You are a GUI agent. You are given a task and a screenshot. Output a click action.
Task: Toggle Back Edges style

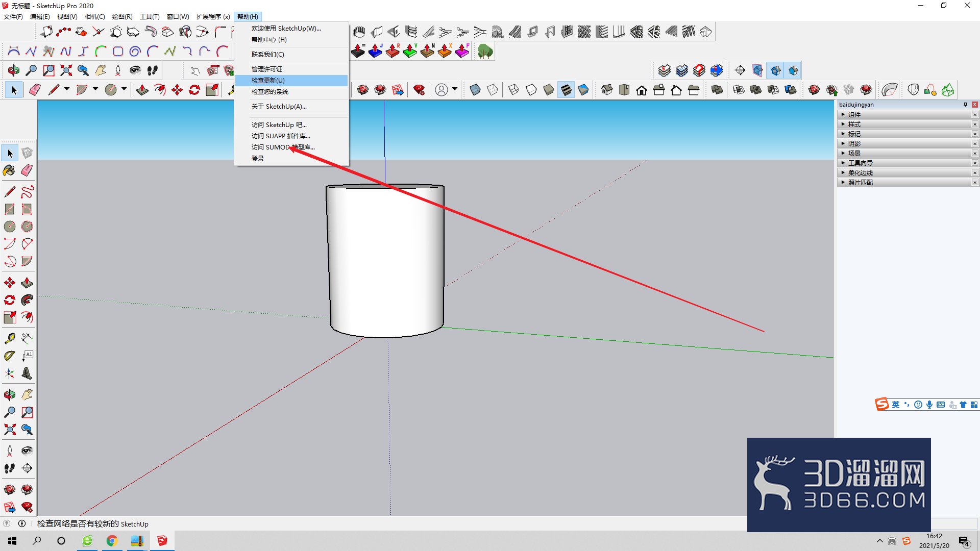tap(493, 90)
